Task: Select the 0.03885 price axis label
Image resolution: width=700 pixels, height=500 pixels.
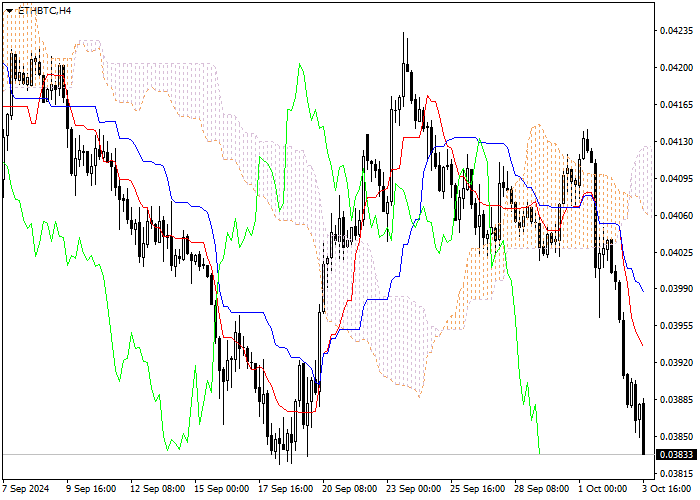Action: pyautogui.click(x=677, y=399)
